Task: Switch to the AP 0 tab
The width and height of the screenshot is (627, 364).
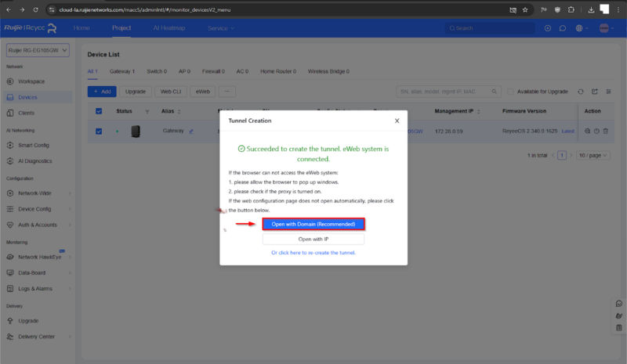Action: (184, 71)
